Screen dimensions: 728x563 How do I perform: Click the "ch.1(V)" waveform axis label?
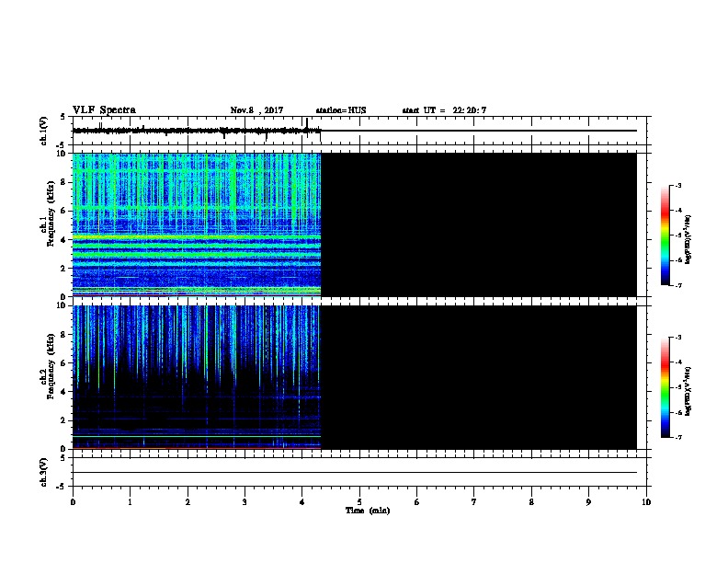pos(43,131)
